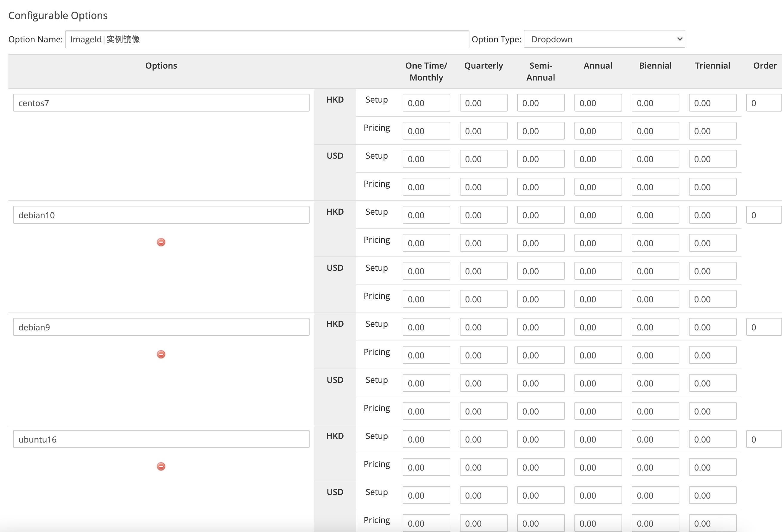Screen dimensions: 782x532
Task: Click the Options column header
Action: click(x=161, y=65)
